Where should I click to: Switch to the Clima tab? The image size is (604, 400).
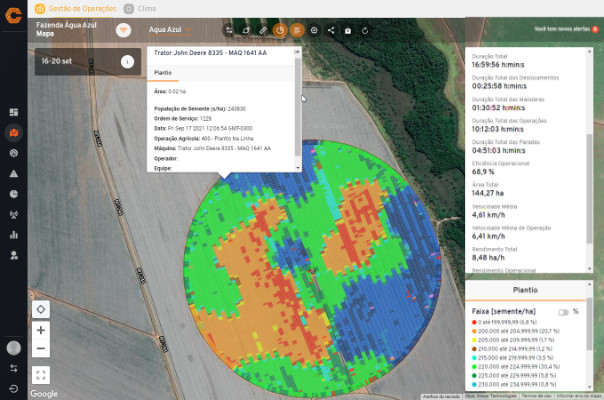[140, 8]
